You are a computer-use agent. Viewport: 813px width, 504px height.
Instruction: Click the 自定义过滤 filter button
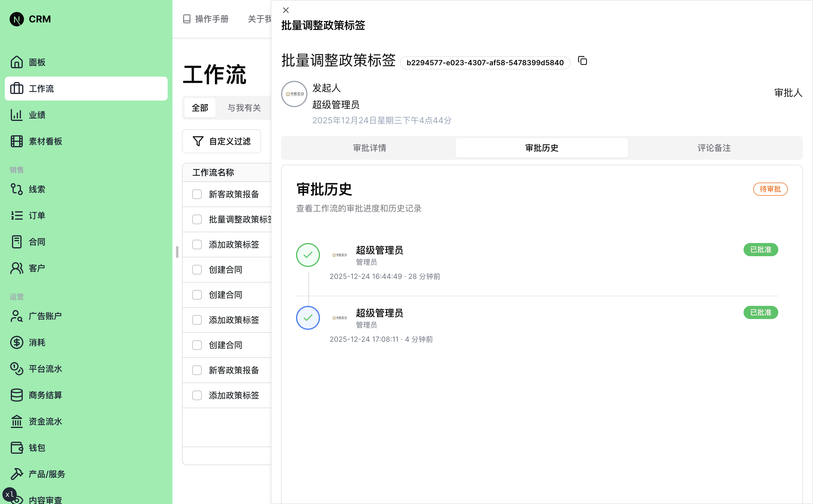coord(221,141)
